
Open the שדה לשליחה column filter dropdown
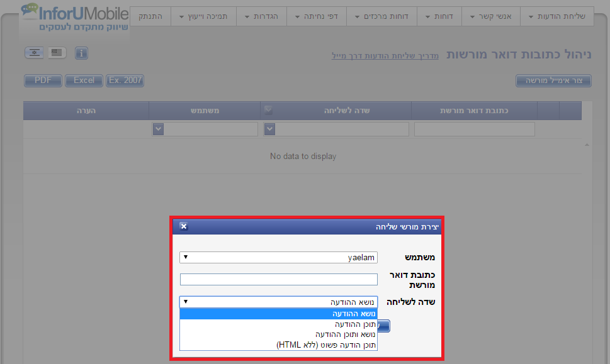point(269,129)
